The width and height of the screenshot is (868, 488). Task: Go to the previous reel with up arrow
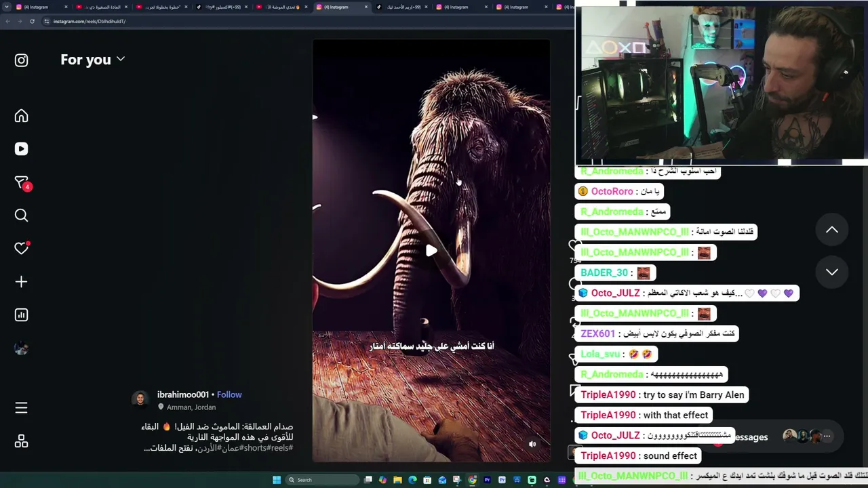pyautogui.click(x=832, y=230)
